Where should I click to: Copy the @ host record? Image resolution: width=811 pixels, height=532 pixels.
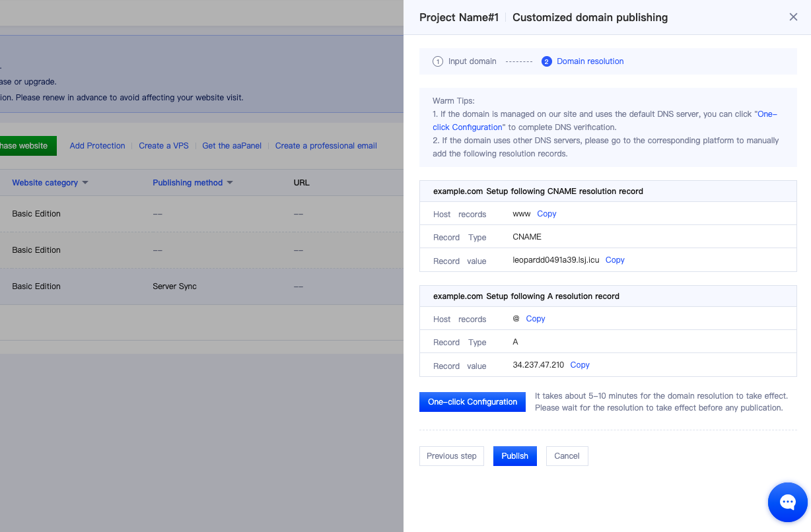535,319
